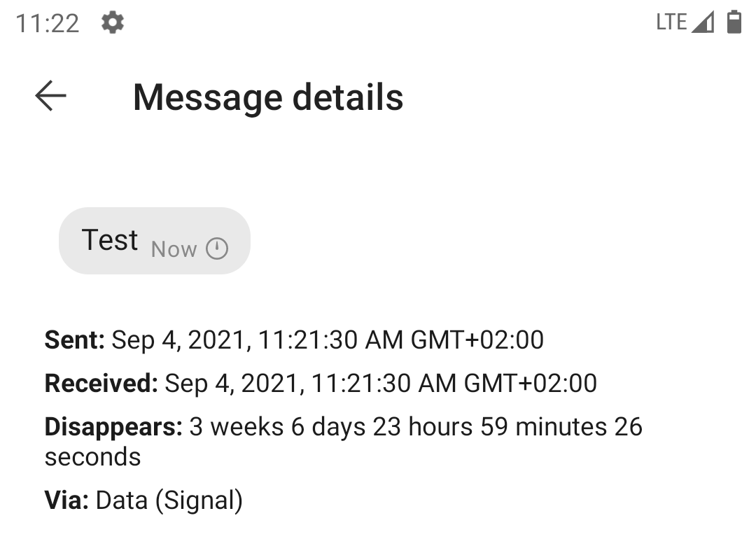Open the settings gear in the status bar
756x546 pixels.
click(x=112, y=22)
